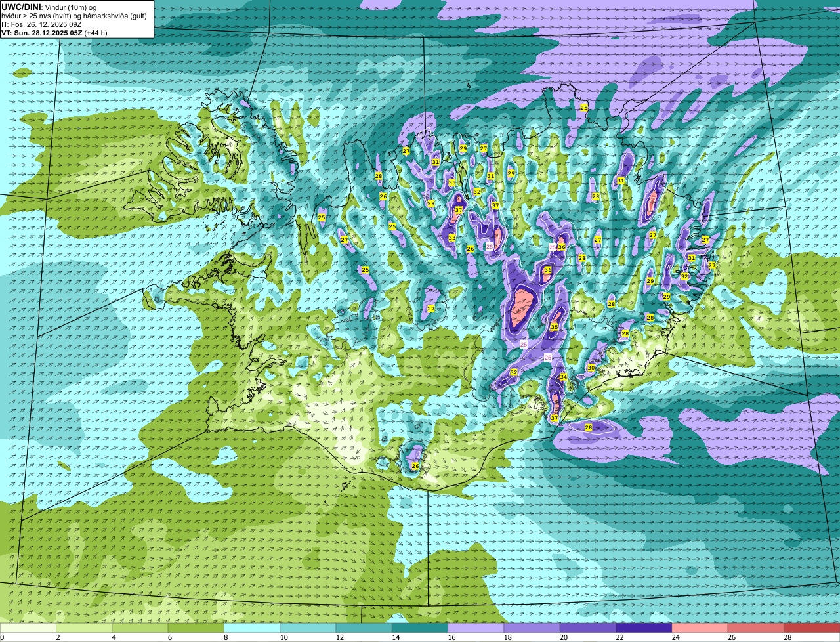Select the 2–4 m/s light green legend swatch
Image resolution: width=840 pixels, height=642 pixels.
coord(84,628)
